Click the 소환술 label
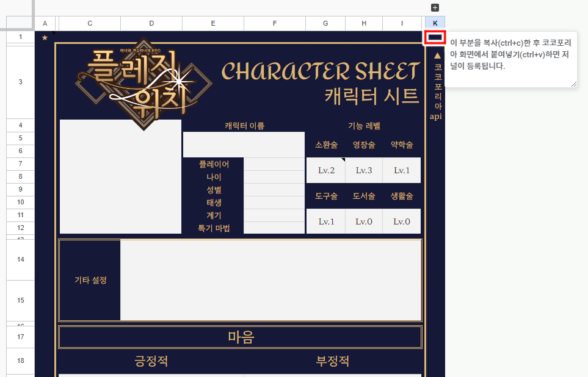The width and height of the screenshot is (588, 377). pyautogui.click(x=326, y=145)
